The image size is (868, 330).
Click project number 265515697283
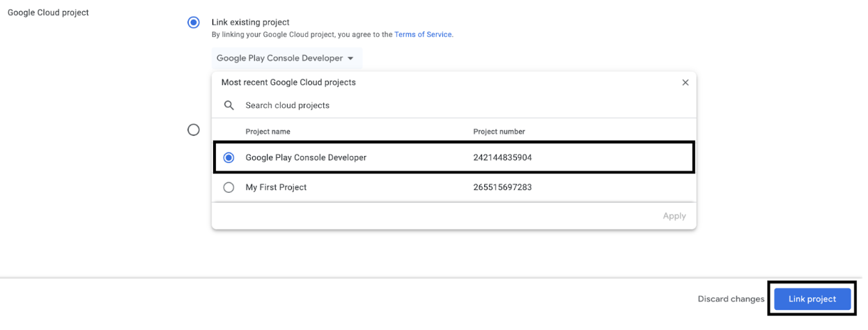[502, 187]
